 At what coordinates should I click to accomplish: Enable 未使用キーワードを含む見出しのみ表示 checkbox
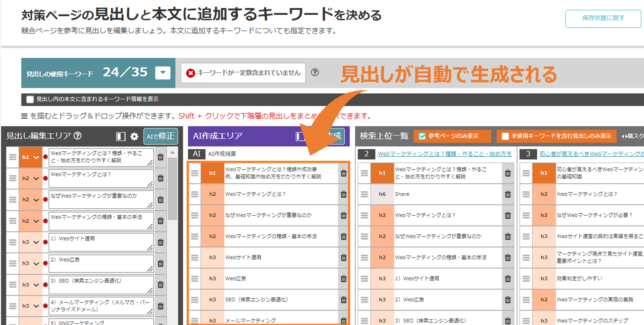coord(505,136)
